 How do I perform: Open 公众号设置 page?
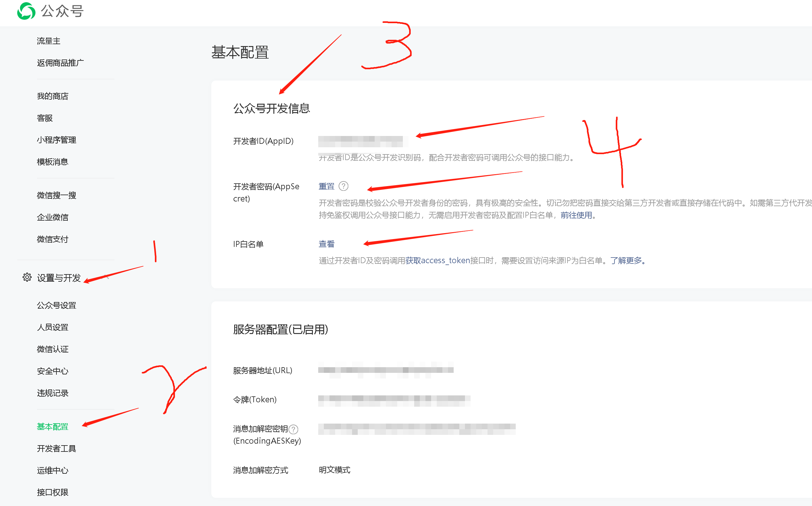click(x=56, y=305)
